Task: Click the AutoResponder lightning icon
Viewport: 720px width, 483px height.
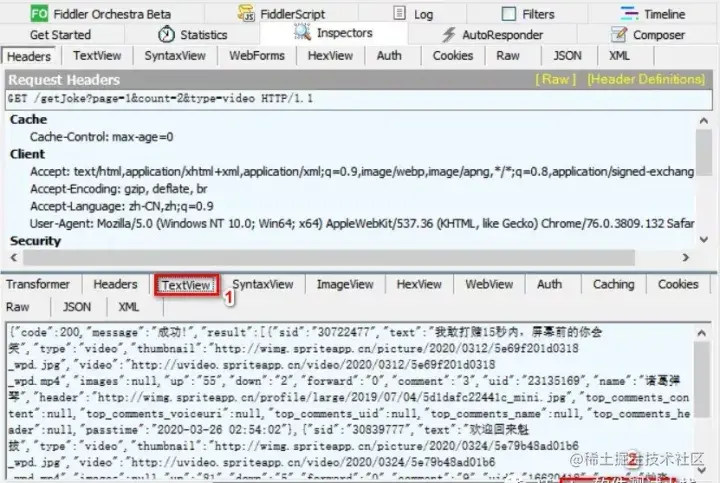Action: [x=449, y=34]
